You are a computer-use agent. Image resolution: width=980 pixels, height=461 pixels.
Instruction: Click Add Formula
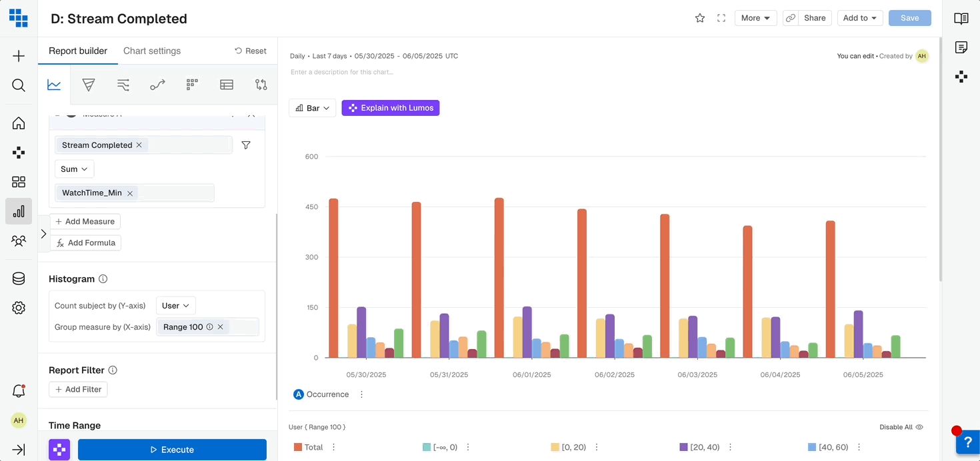click(86, 243)
